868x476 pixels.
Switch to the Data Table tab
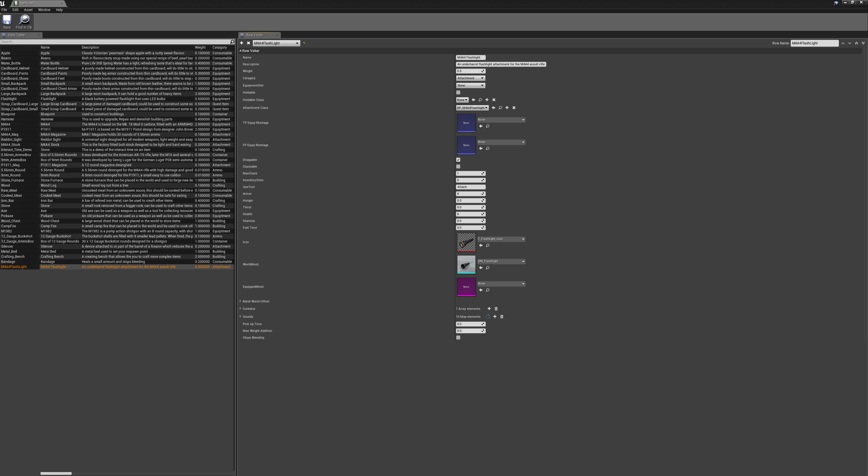16,35
